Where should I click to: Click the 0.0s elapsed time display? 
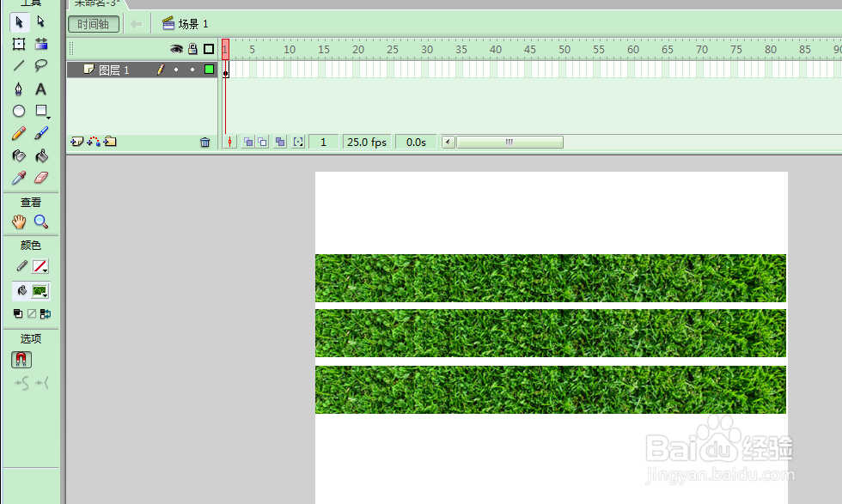point(416,143)
